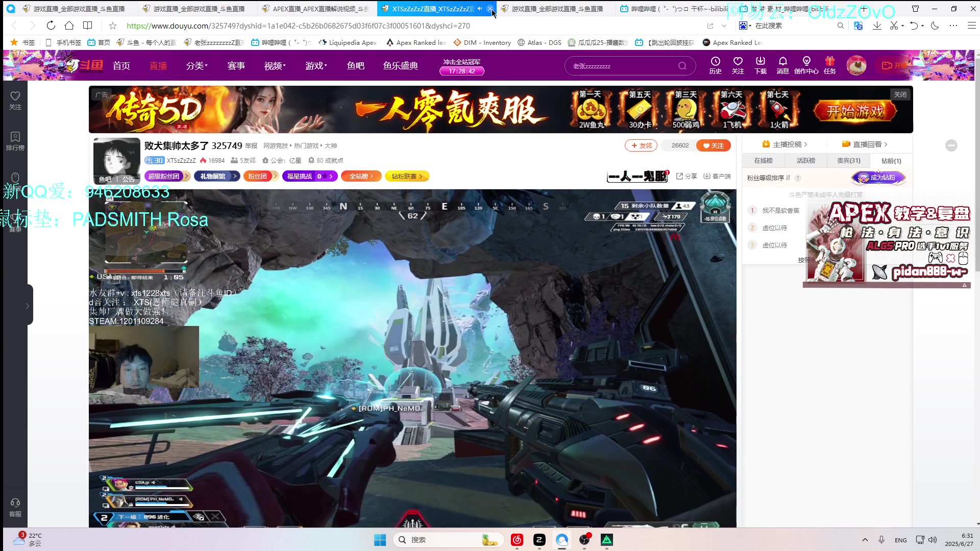Click 成为钻粉 button

878,178
